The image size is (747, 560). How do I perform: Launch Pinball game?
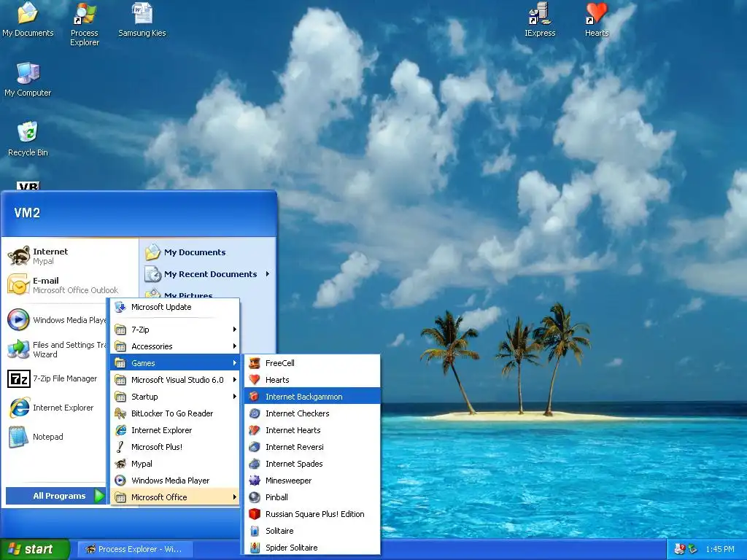tap(312, 497)
